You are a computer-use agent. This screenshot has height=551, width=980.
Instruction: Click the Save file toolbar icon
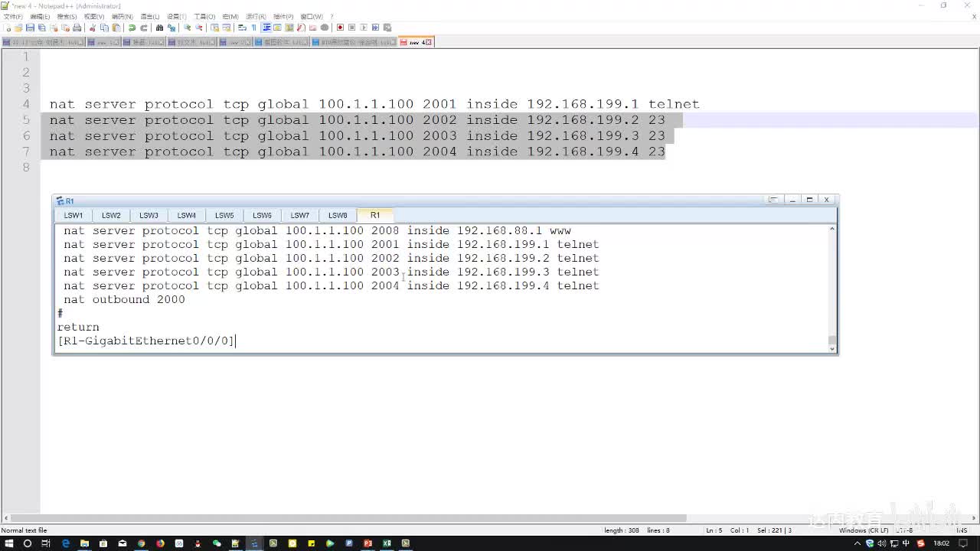pos(30,28)
